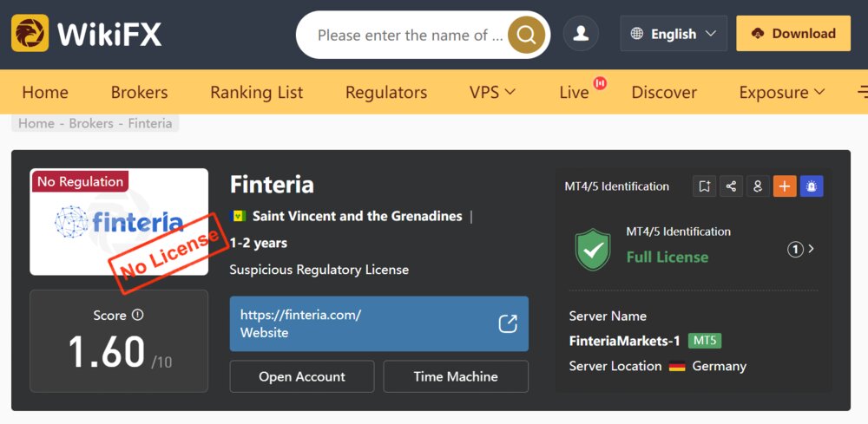Click the WikiFX eagle logo icon
Viewport: 868px width, 424px height.
pyautogui.click(x=30, y=33)
